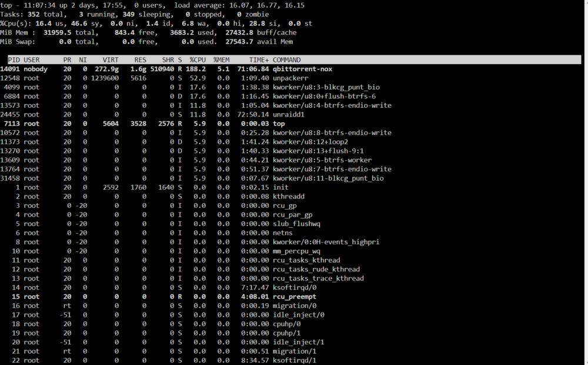Click kworker/u8:4-btrfs-endio-write command

[332, 105]
